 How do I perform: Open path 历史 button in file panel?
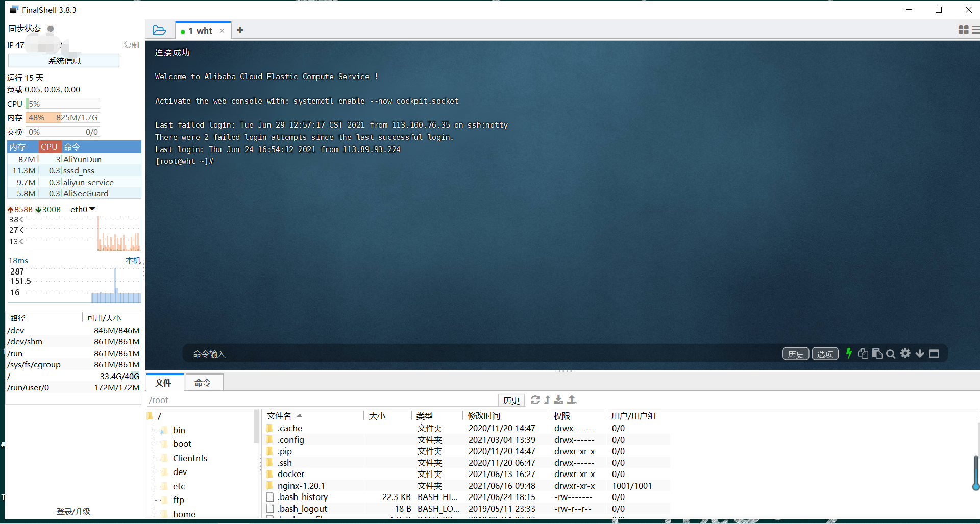click(x=511, y=400)
